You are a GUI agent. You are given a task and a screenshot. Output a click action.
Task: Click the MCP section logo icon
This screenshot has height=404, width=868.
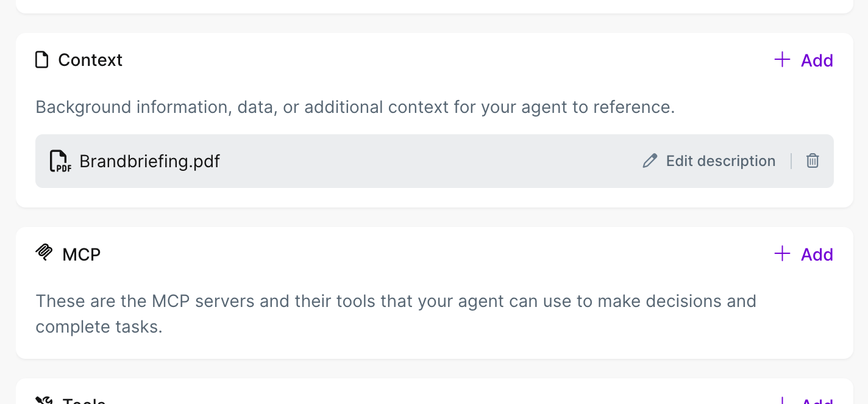tap(44, 253)
